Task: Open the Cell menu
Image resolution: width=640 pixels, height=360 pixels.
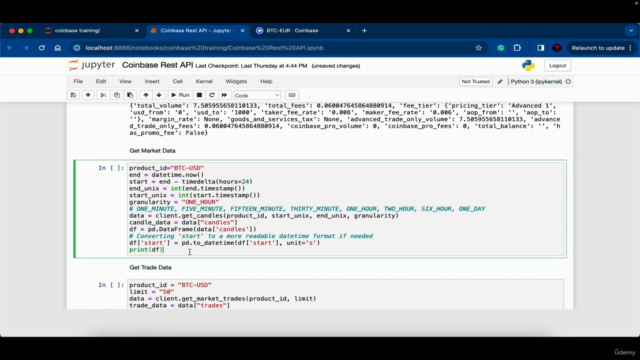Action: point(178,81)
